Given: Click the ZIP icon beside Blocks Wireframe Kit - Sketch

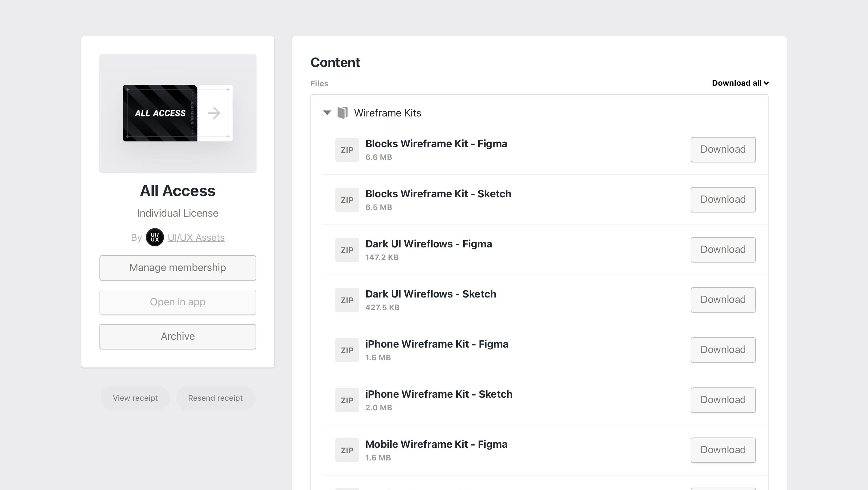Looking at the screenshot, I should point(347,199).
